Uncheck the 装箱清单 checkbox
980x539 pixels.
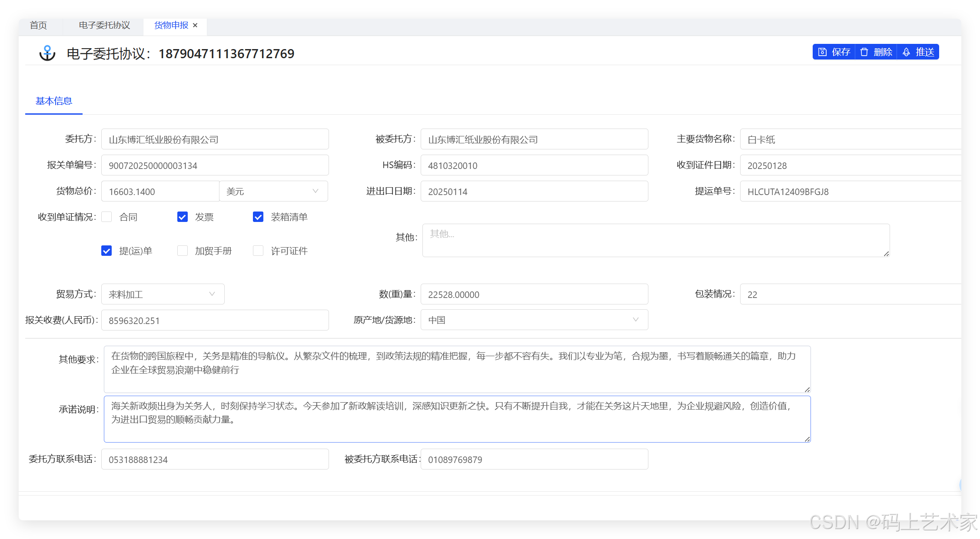(x=258, y=217)
